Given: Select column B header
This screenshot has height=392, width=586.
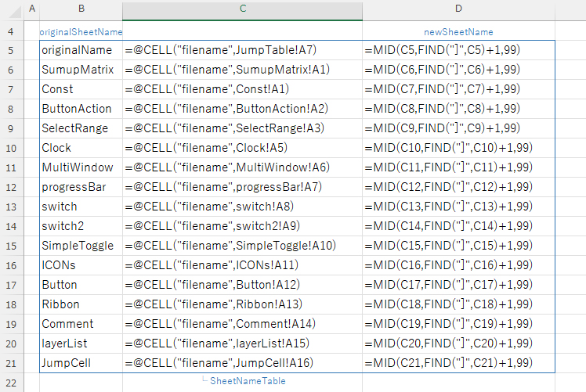Looking at the screenshot, I should tap(81, 9).
